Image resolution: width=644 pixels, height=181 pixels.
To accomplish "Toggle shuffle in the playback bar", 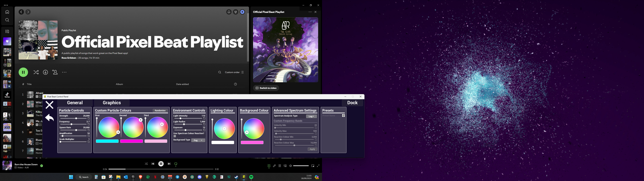I will 146,164.
